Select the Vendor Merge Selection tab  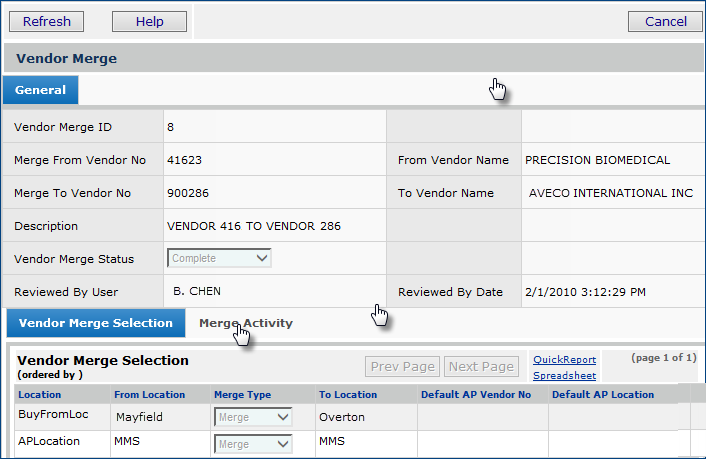(x=96, y=323)
